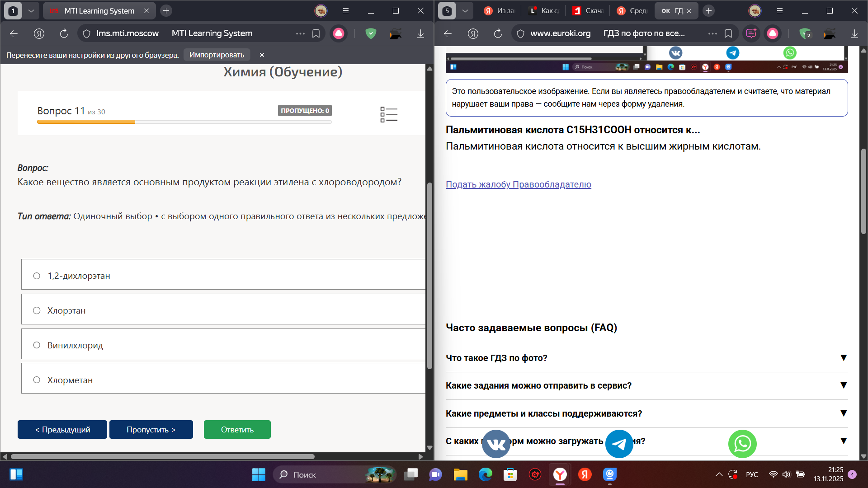Image resolution: width=868 pixels, height=488 pixels.
Task: Click floating Telegram share icon
Action: (x=619, y=444)
